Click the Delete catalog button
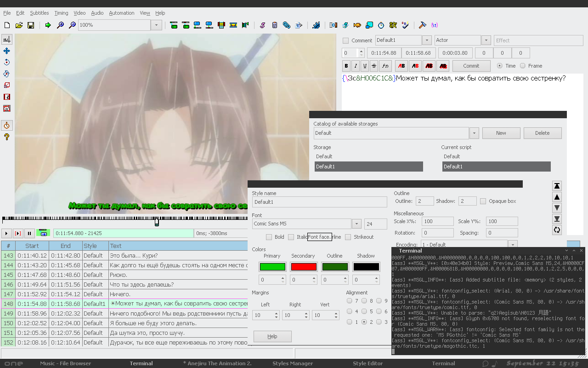 (543, 133)
